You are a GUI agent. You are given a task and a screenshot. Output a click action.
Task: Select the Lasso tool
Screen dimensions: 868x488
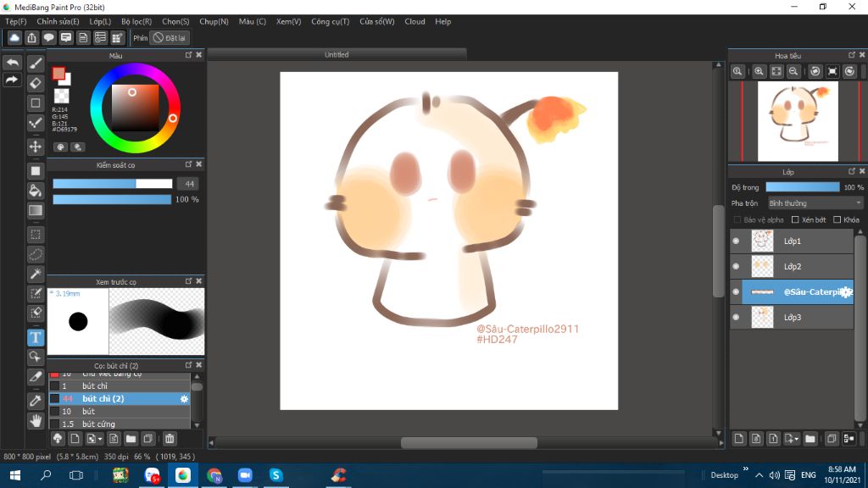36,254
